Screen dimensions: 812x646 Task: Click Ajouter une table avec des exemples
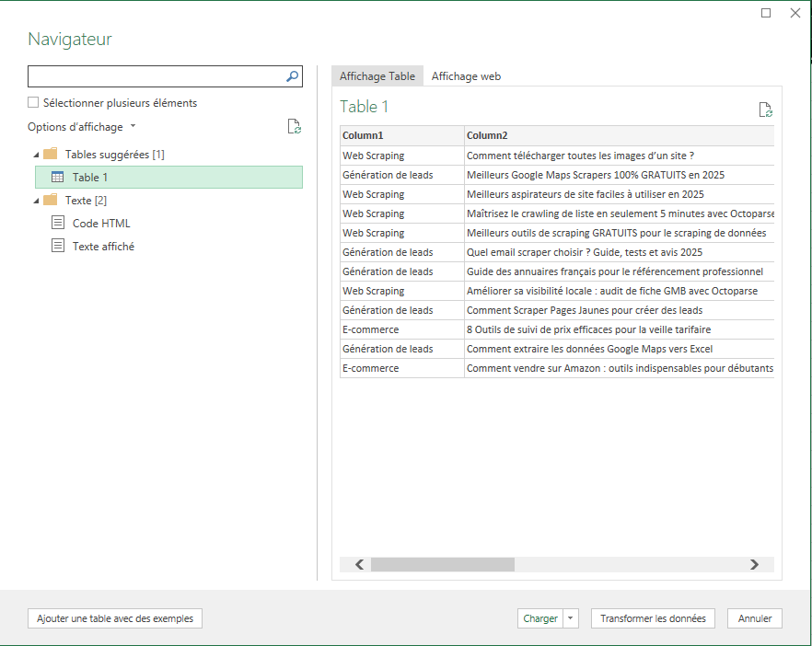pyautogui.click(x=114, y=618)
